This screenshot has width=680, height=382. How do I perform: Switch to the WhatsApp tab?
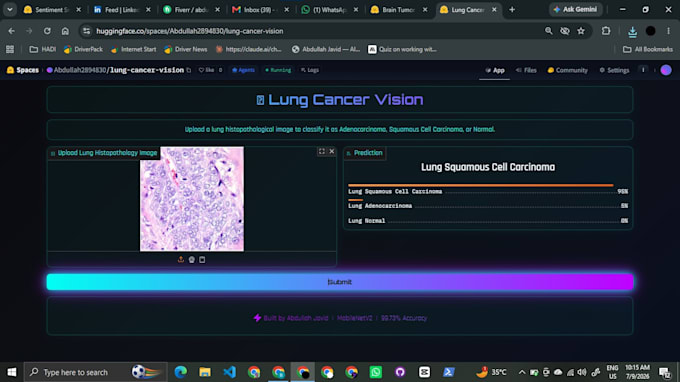(324, 10)
